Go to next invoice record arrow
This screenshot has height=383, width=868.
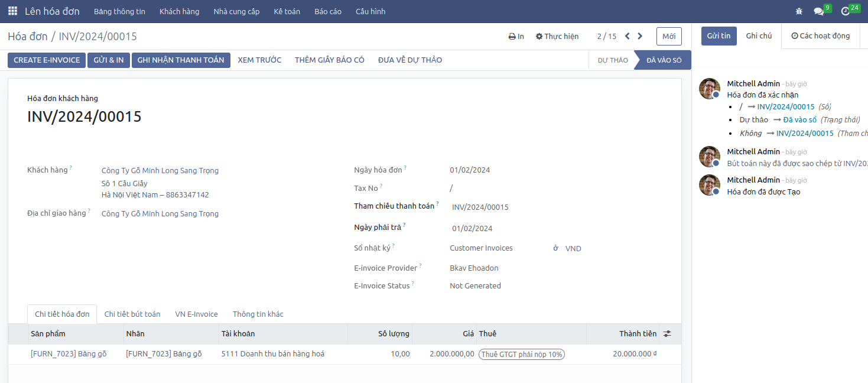pos(640,36)
